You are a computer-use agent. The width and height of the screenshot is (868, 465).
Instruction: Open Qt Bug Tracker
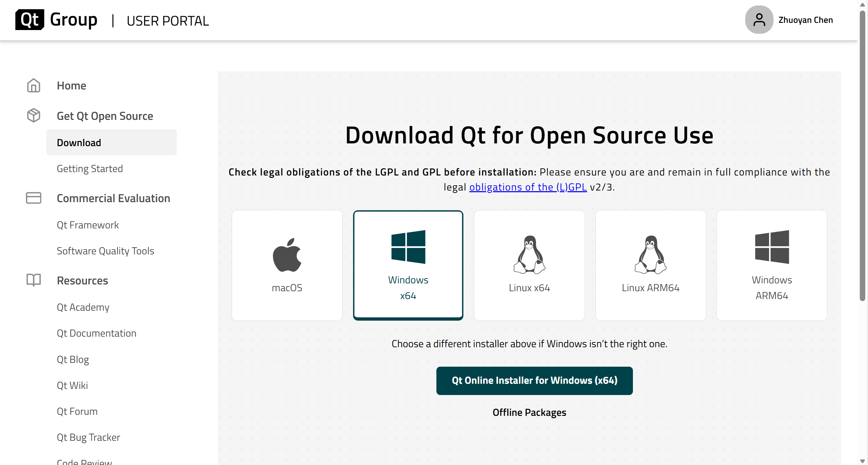click(88, 437)
